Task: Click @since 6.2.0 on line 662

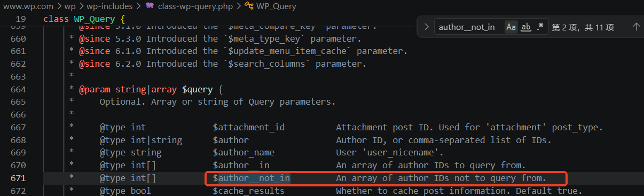Action: coord(110,64)
